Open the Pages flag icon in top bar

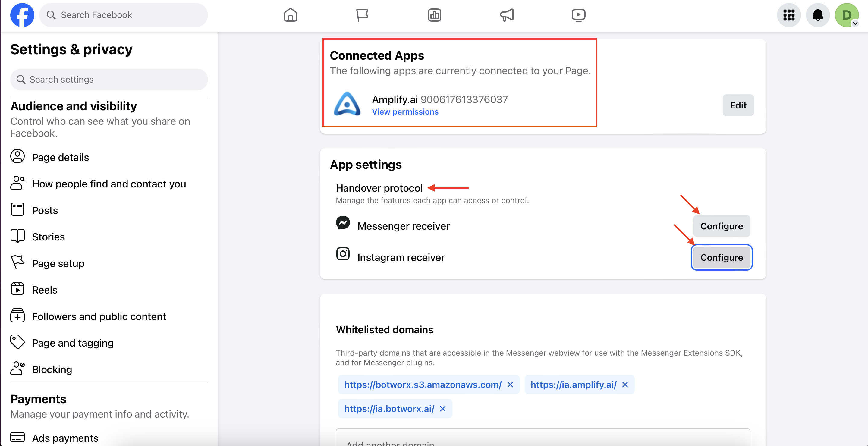362,15
